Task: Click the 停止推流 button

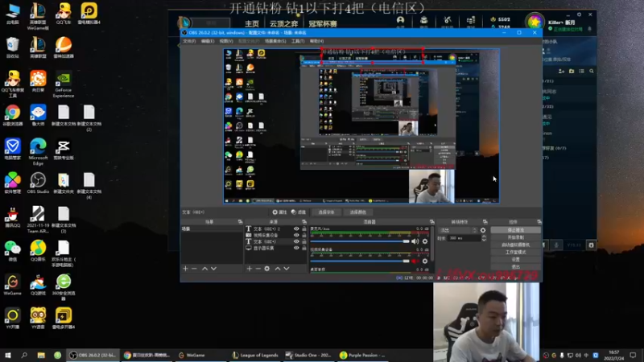Action: pos(515,230)
